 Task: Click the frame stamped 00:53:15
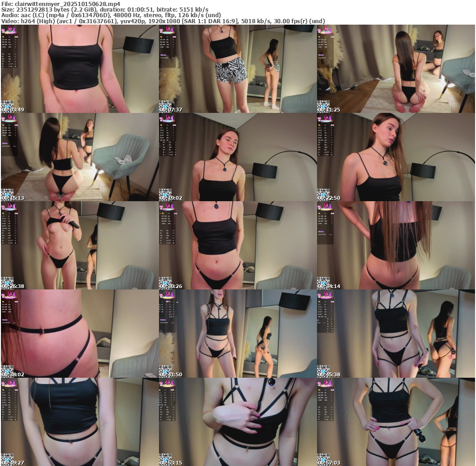pos(238,422)
